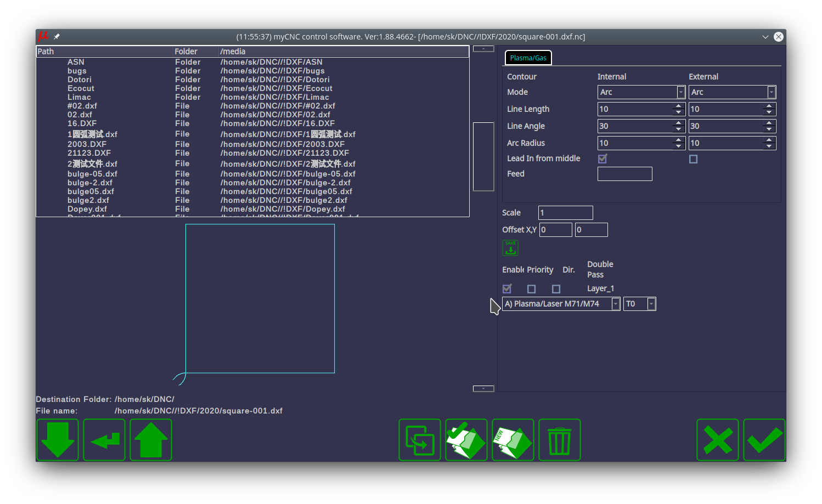The width and height of the screenshot is (822, 504).
Task: Confirm with the green checkmark button
Action: [764, 440]
